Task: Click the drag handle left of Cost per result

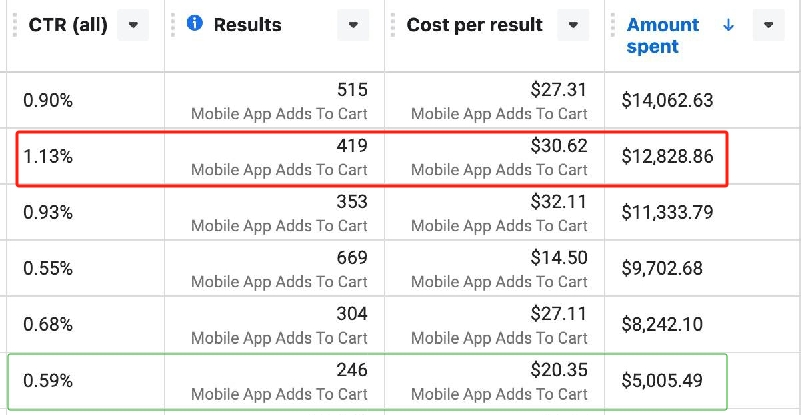Action: point(393,25)
